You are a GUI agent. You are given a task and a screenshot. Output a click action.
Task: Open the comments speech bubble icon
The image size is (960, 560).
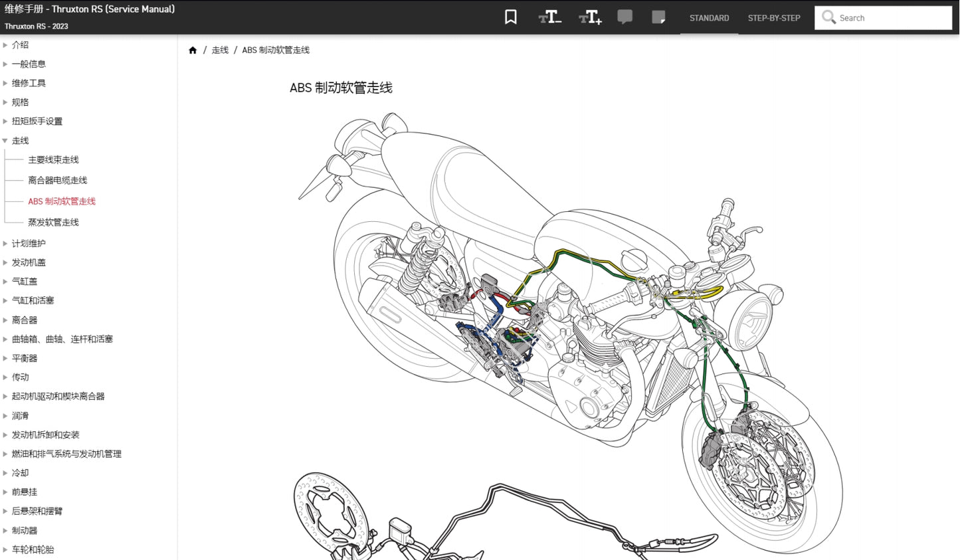click(x=625, y=16)
